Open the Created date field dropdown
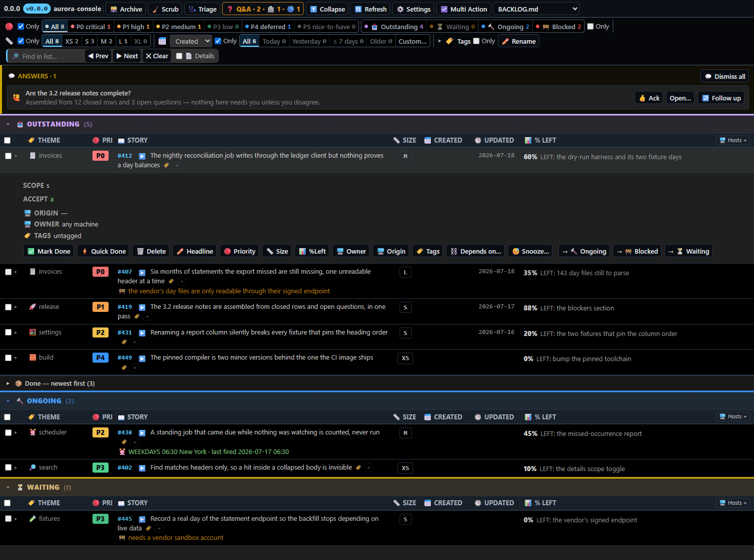 191,41
